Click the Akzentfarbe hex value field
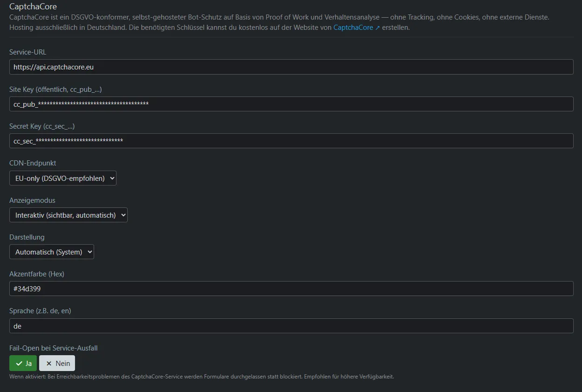 (291, 289)
